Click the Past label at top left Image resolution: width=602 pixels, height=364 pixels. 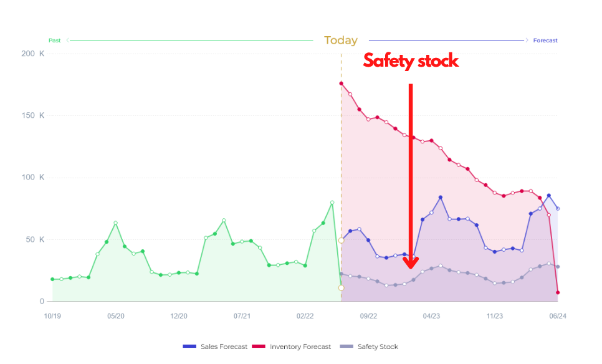tap(55, 41)
